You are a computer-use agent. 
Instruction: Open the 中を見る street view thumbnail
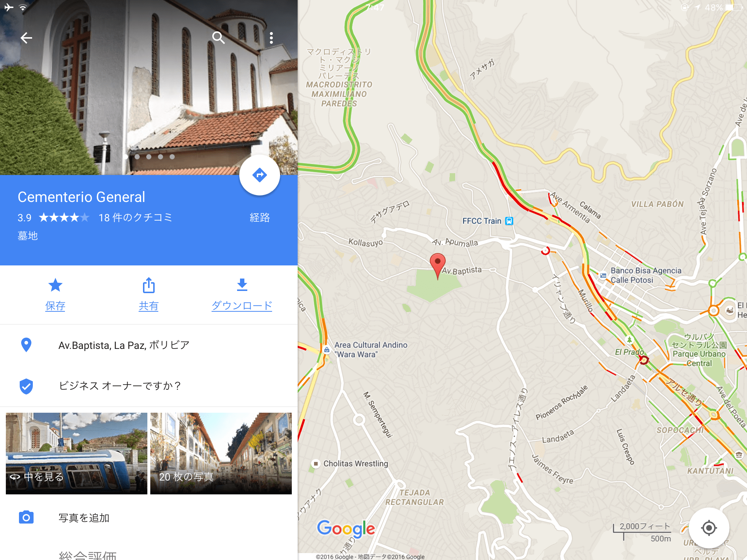(77, 453)
